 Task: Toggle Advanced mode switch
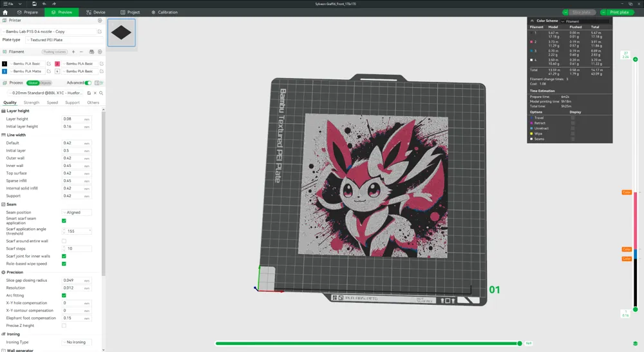point(88,83)
